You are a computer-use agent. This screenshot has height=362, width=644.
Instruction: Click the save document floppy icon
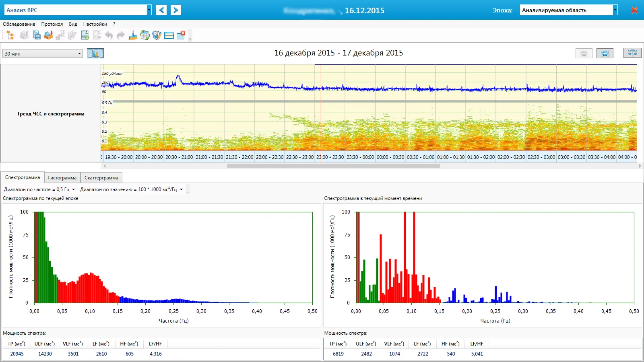(x=37, y=35)
